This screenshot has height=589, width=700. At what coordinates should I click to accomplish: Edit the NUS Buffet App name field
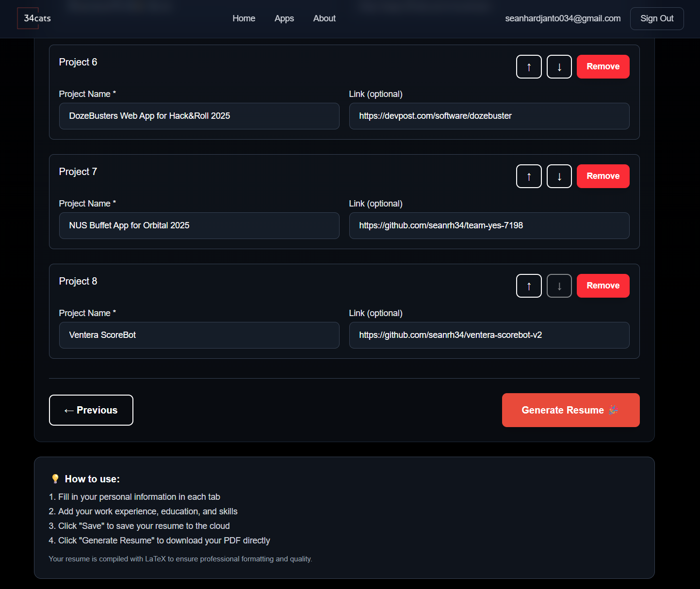pyautogui.click(x=199, y=226)
